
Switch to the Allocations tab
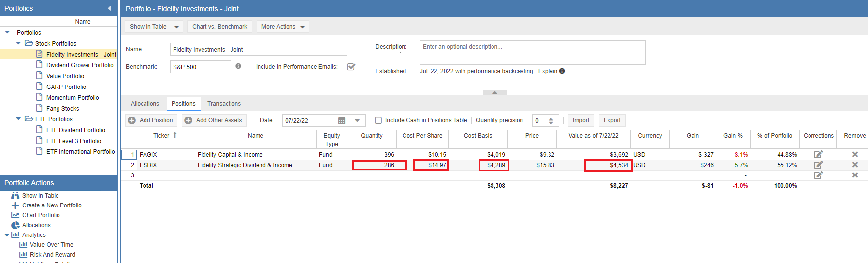click(145, 104)
